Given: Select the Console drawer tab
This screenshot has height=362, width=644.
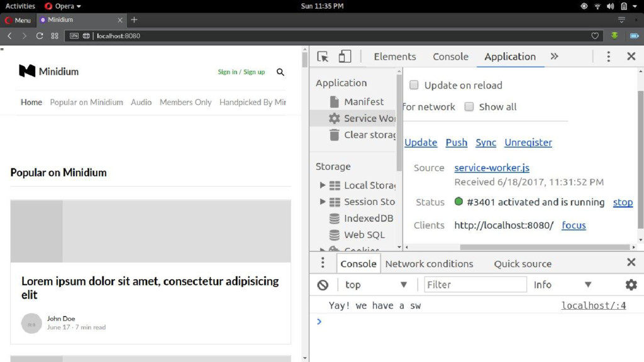Looking at the screenshot, I should pyautogui.click(x=358, y=264).
